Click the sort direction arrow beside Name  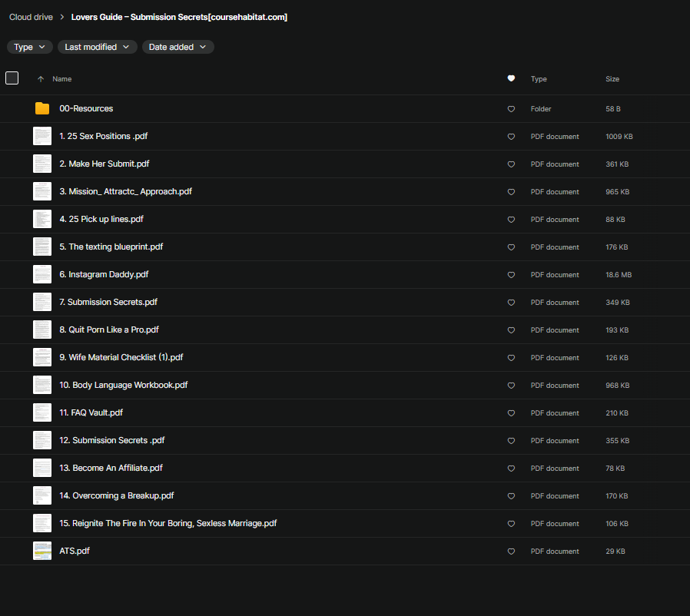click(x=40, y=79)
